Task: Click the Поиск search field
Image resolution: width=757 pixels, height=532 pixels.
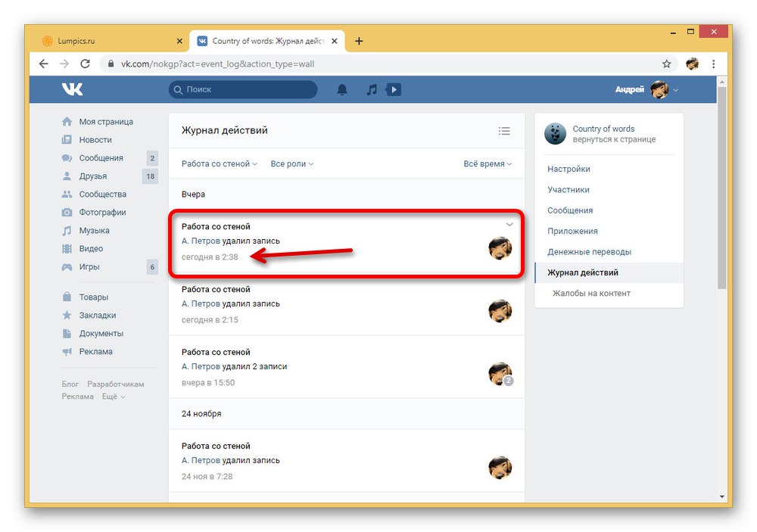Action: (x=243, y=90)
